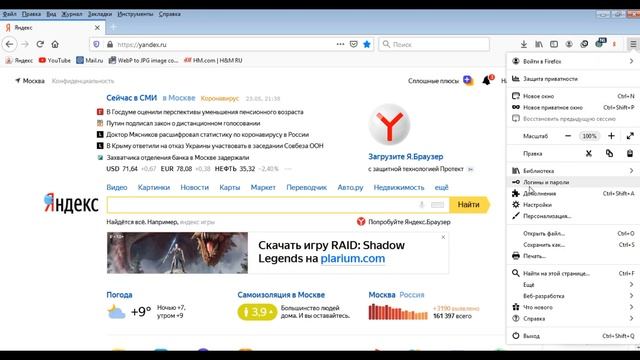Open the Переводчик link
The width and height of the screenshot is (640, 360).
(x=307, y=187)
